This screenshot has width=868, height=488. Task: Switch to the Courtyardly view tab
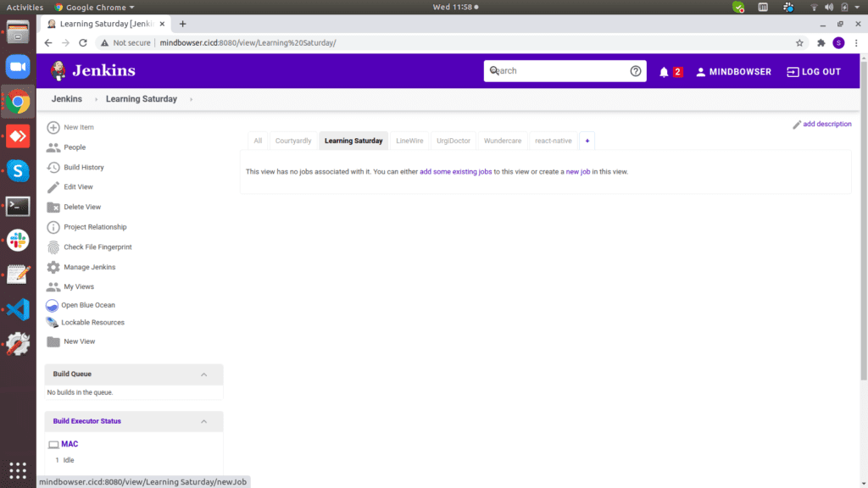[293, 141]
